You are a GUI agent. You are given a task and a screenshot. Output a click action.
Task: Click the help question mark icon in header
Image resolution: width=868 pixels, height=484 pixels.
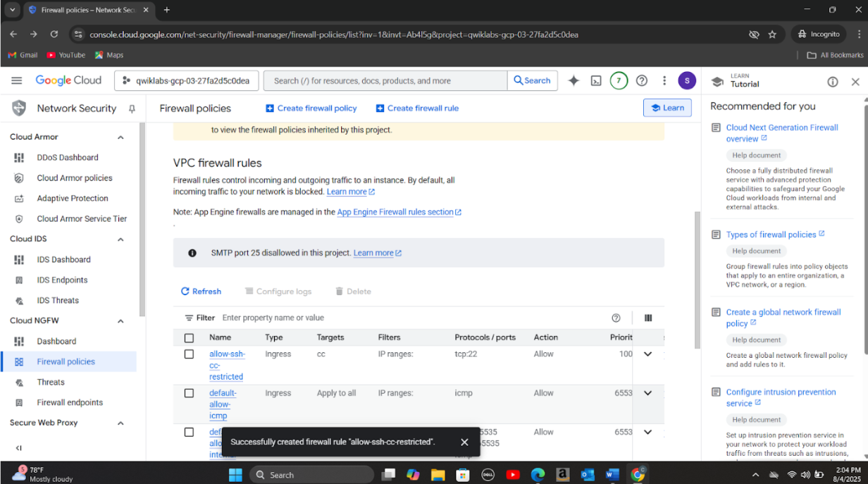coord(641,80)
